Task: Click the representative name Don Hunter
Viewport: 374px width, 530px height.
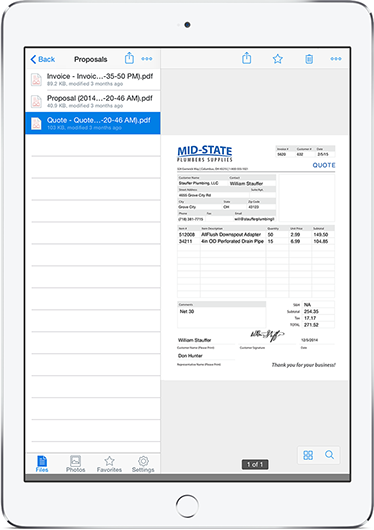Action: pyautogui.click(x=190, y=356)
